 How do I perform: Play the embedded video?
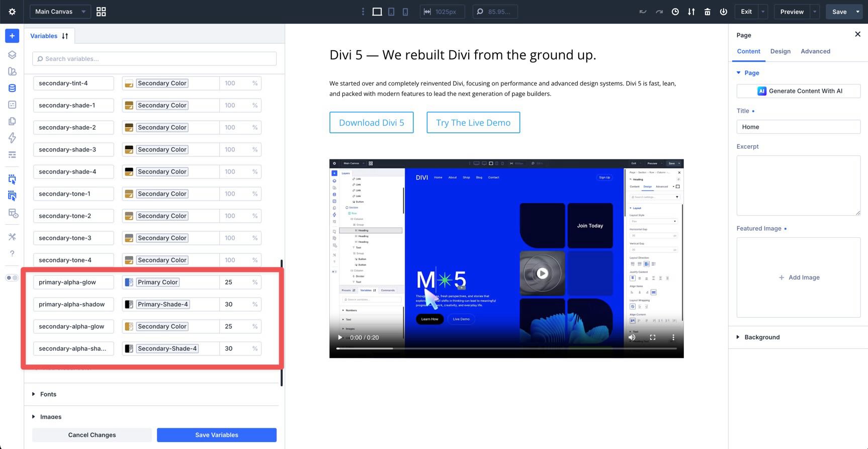tap(340, 337)
